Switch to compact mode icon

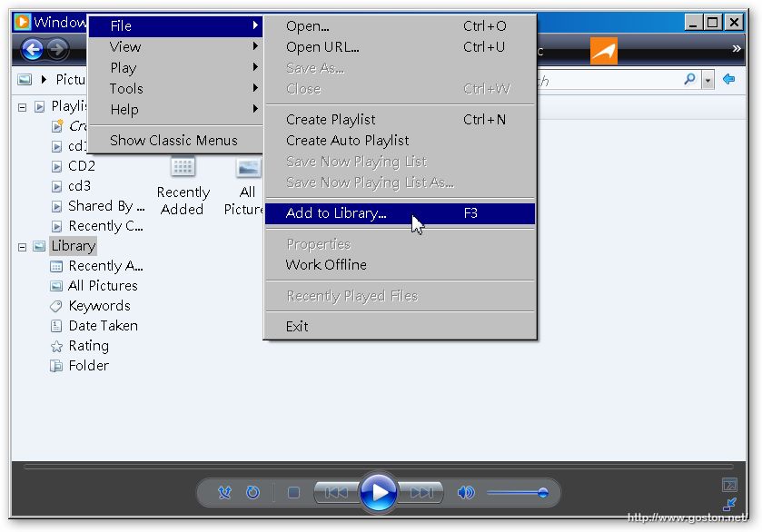(729, 504)
